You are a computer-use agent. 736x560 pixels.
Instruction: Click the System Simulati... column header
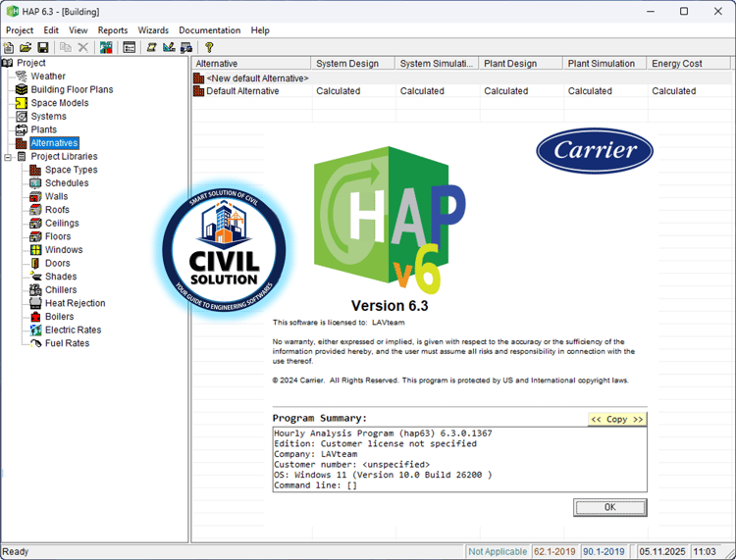[437, 64]
